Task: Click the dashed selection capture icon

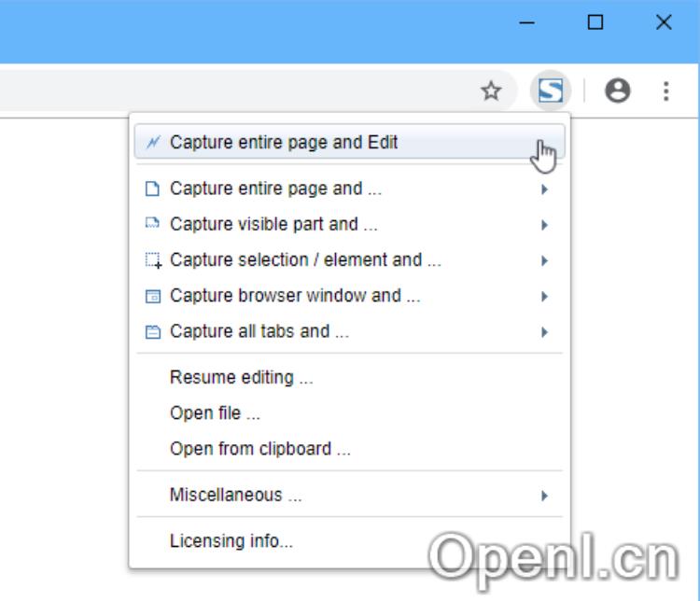Action: (153, 260)
